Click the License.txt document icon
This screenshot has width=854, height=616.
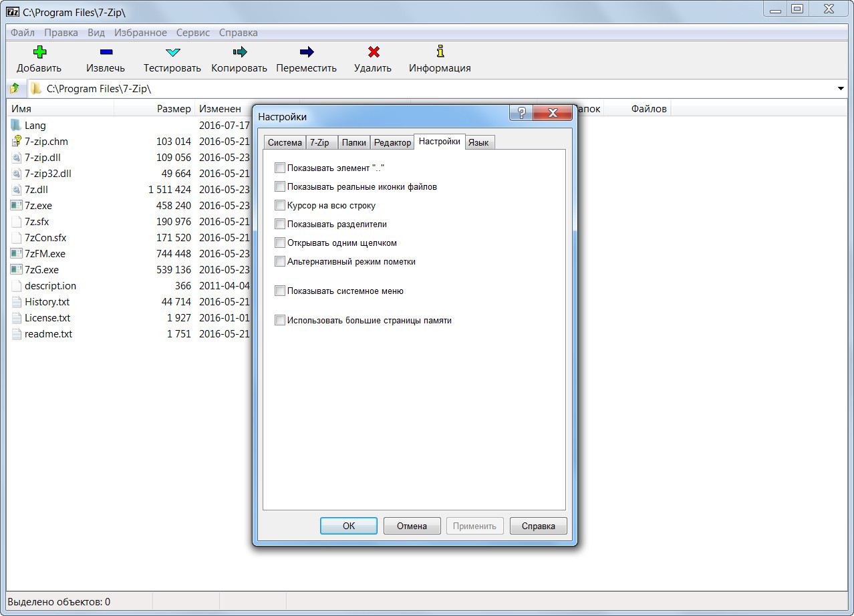point(17,317)
